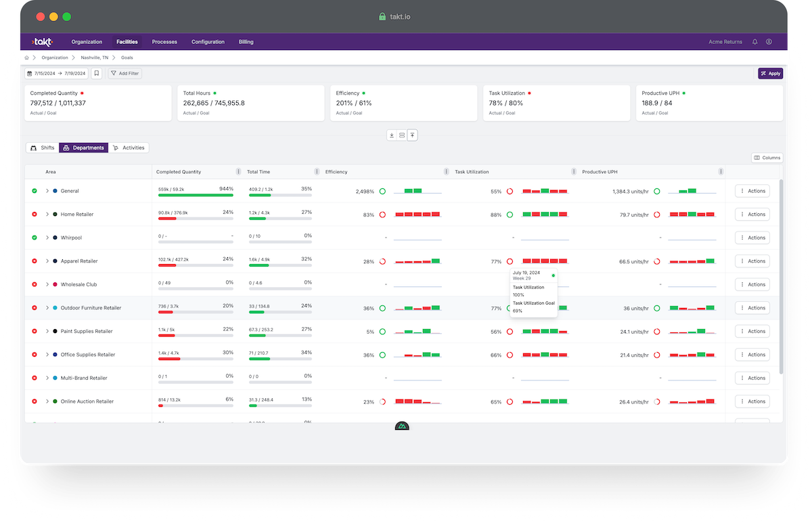Open Actions for the Online Auction Retailer row
The image size is (812, 522).
752,401
